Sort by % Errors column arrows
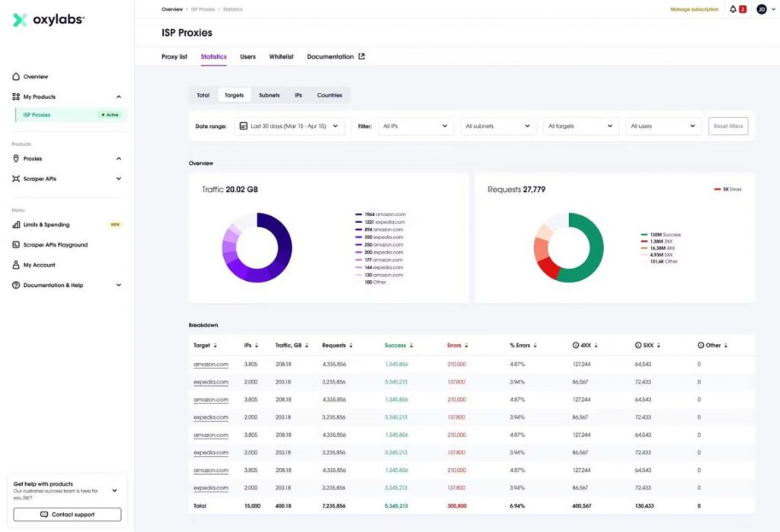 coord(535,346)
